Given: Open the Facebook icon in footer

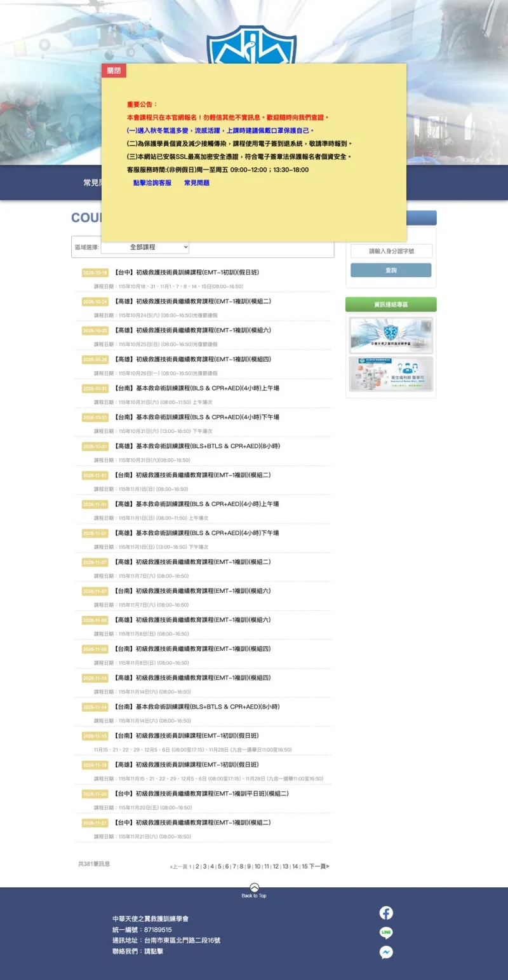Looking at the screenshot, I should tap(386, 913).
